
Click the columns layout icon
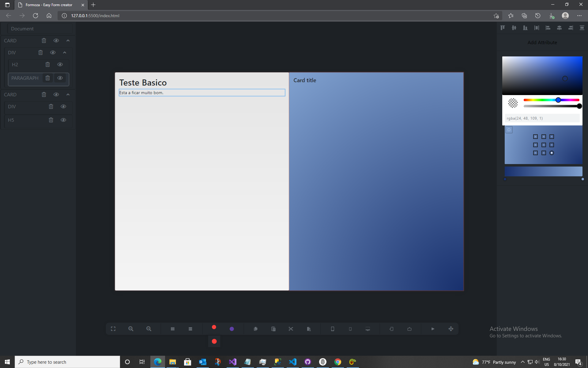pos(172,329)
